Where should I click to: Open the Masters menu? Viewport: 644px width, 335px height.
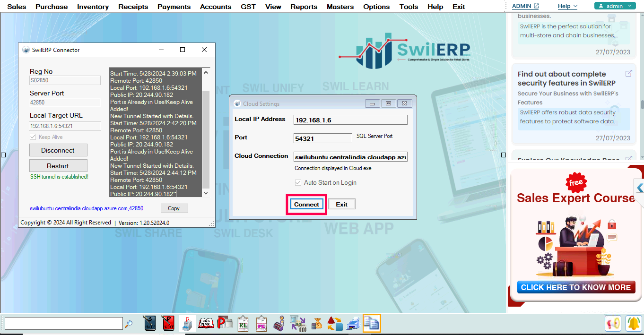(340, 7)
